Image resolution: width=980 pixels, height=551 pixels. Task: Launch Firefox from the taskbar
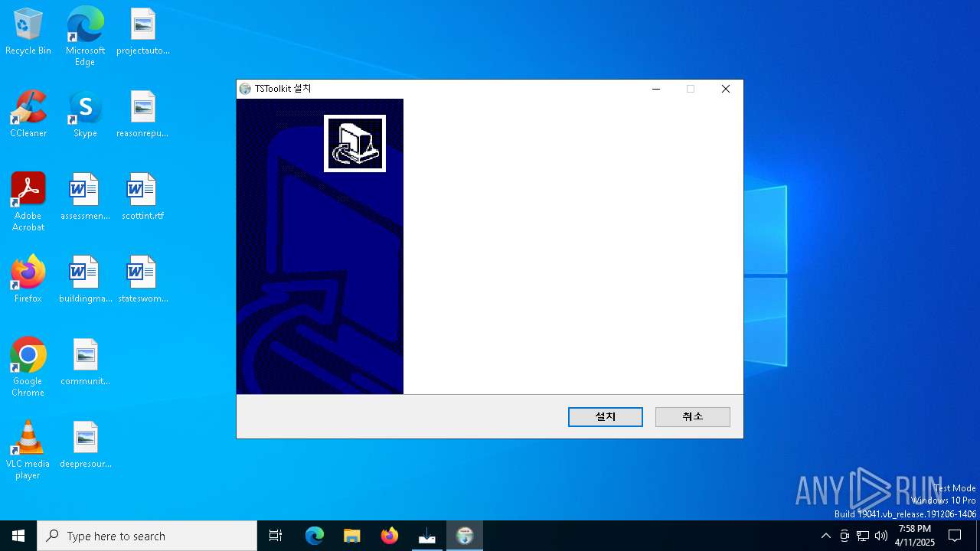click(390, 536)
